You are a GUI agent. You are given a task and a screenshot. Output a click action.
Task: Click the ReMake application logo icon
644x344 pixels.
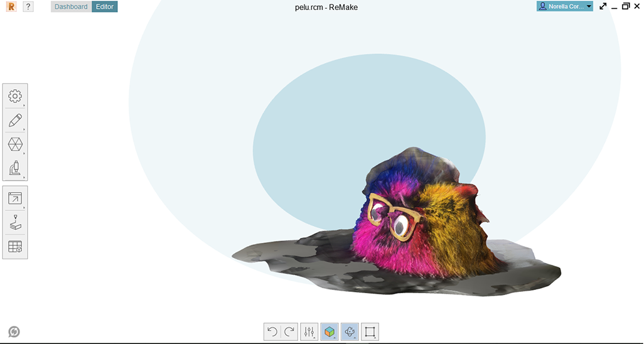[x=11, y=6]
